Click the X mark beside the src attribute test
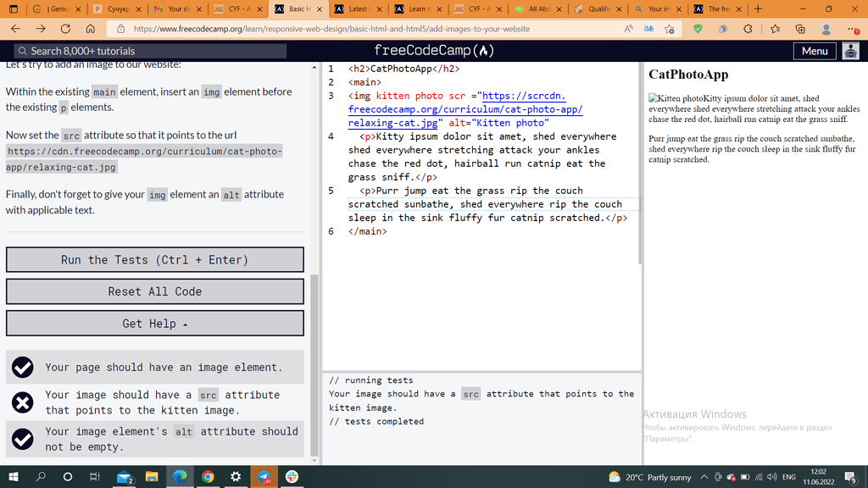 pos(22,402)
